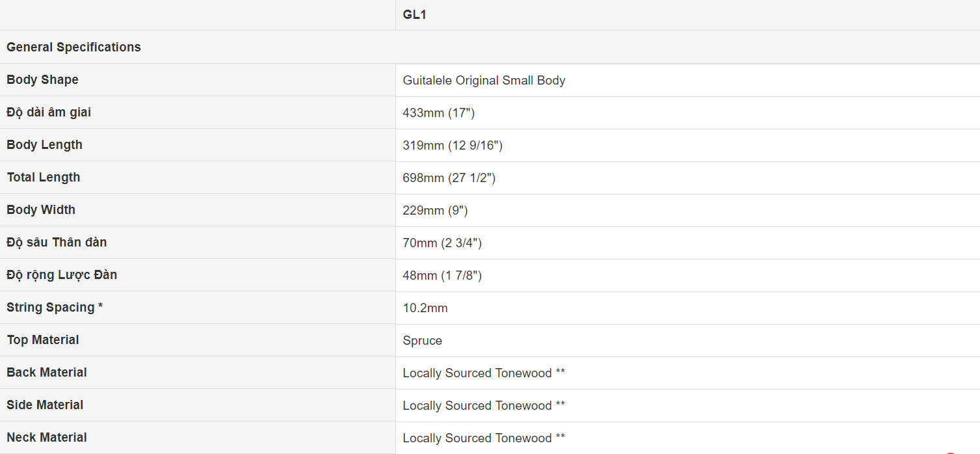Select the Độ rộng Lược Đàn label
The width and height of the screenshot is (980, 454).
(62, 274)
